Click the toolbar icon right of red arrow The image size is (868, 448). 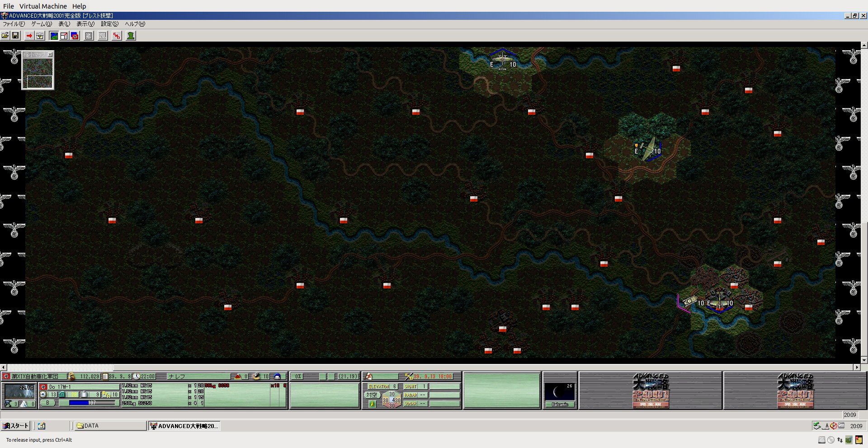(40, 36)
